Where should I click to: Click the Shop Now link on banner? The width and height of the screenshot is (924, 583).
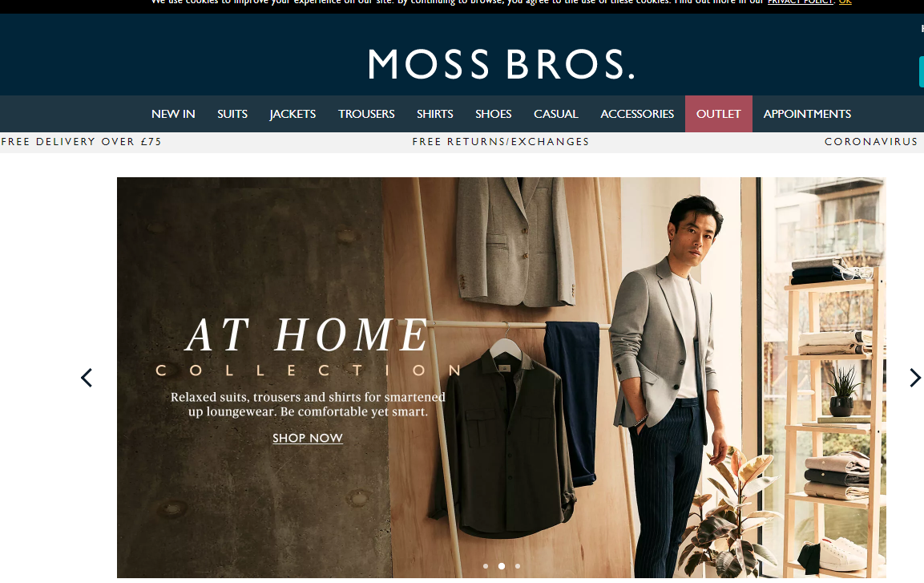[308, 438]
